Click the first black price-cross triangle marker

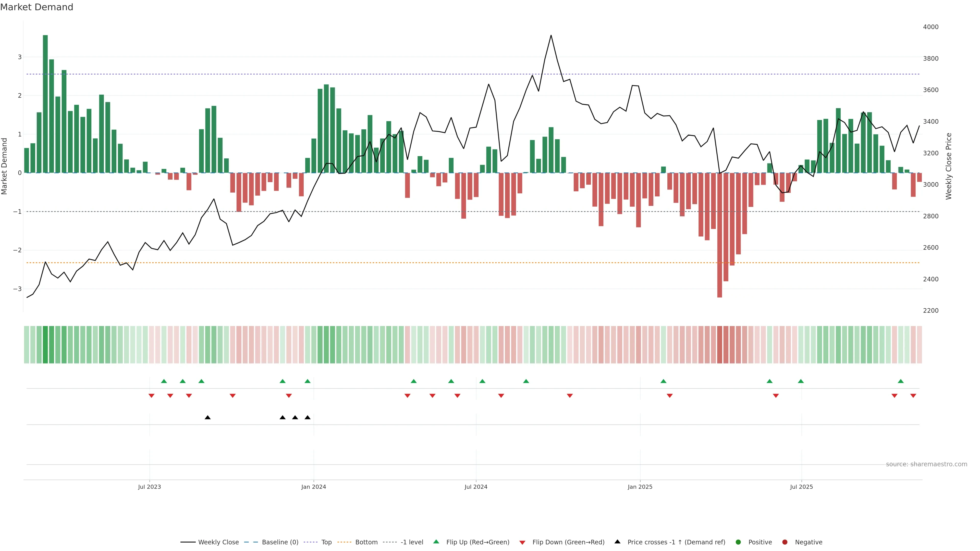[x=207, y=418]
